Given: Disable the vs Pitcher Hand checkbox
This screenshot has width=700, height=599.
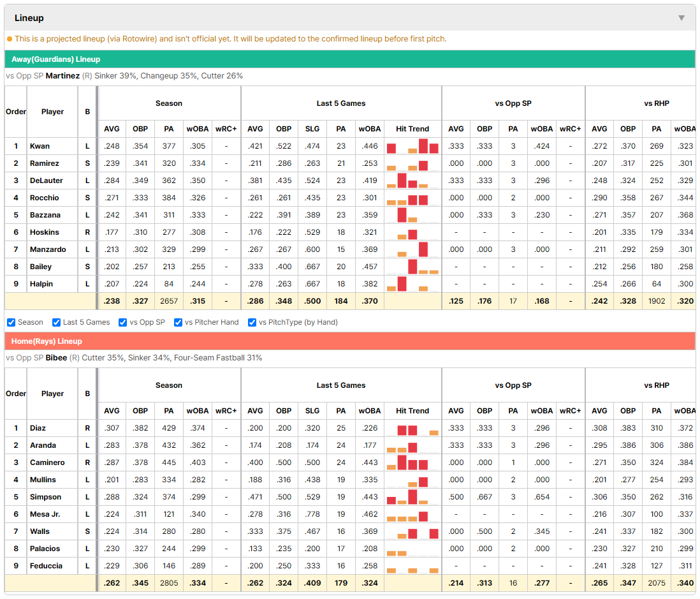Looking at the screenshot, I should 178,323.
